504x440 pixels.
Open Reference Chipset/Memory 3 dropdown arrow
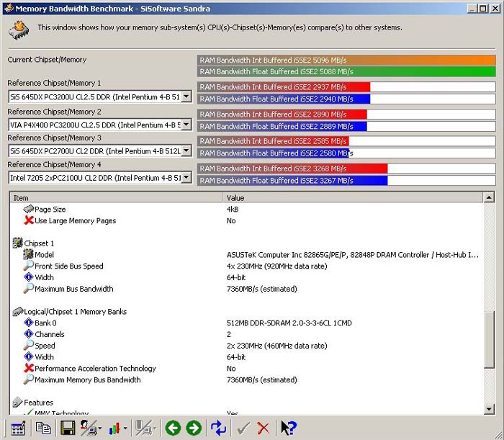[x=186, y=151]
